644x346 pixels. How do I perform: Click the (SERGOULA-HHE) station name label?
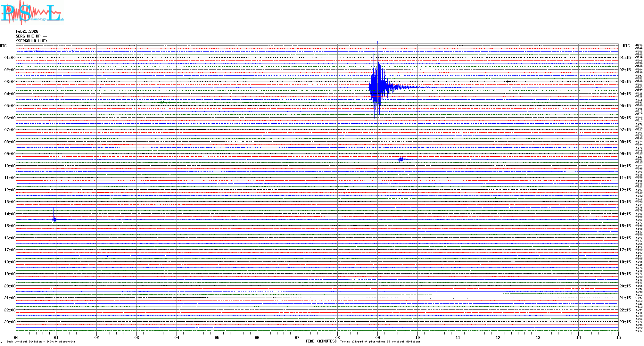tap(31, 41)
